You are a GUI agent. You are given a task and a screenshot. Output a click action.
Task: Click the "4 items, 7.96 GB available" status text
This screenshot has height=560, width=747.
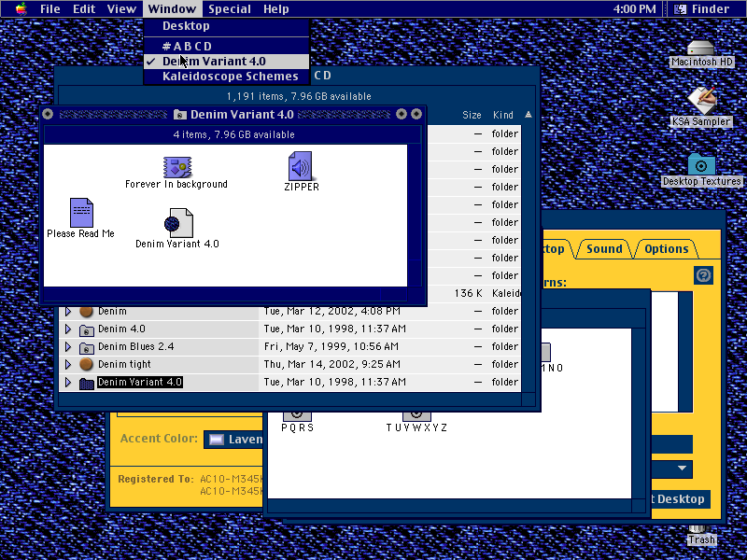click(x=234, y=134)
